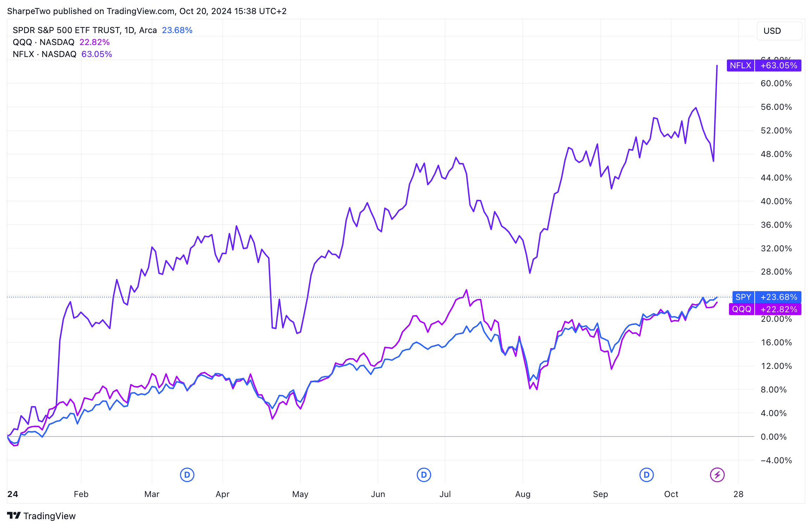Select the QQQ · NASDAQ legend entry

tap(44, 42)
